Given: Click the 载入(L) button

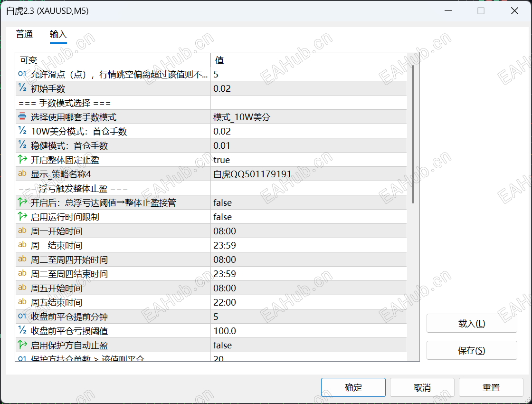Looking at the screenshot, I should [x=472, y=323].
